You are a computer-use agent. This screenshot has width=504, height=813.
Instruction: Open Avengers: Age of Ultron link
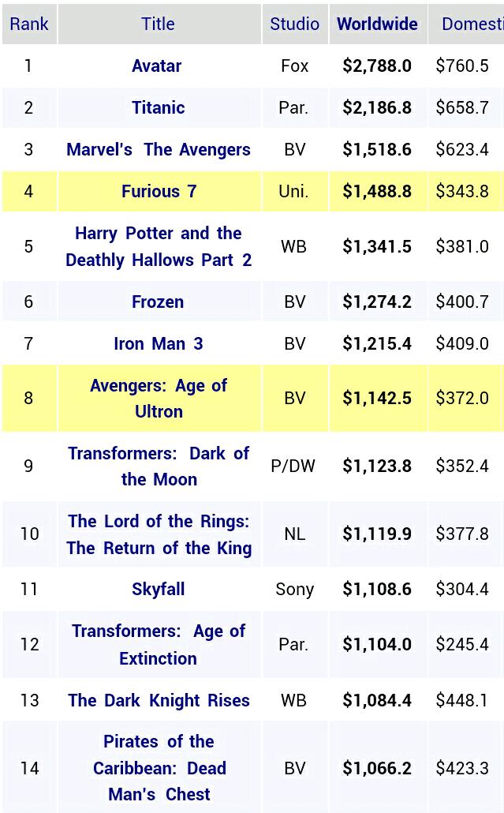(x=159, y=398)
